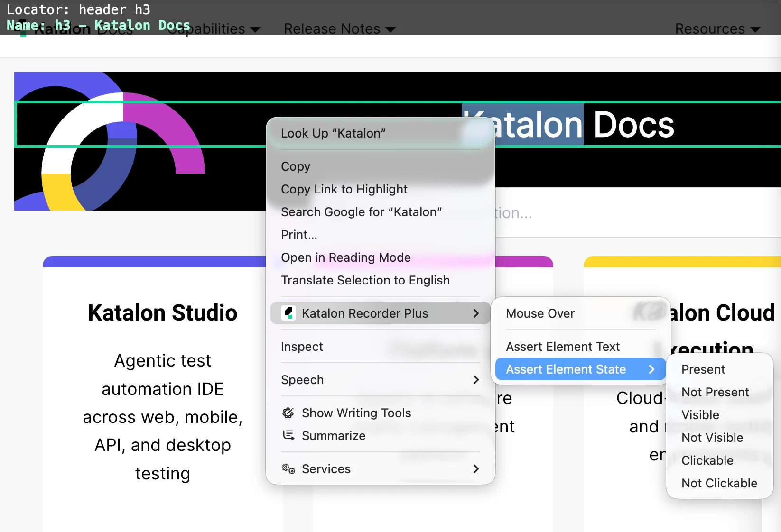
Task: Click the colorful Katalon banner logo graphic
Action: point(110,141)
